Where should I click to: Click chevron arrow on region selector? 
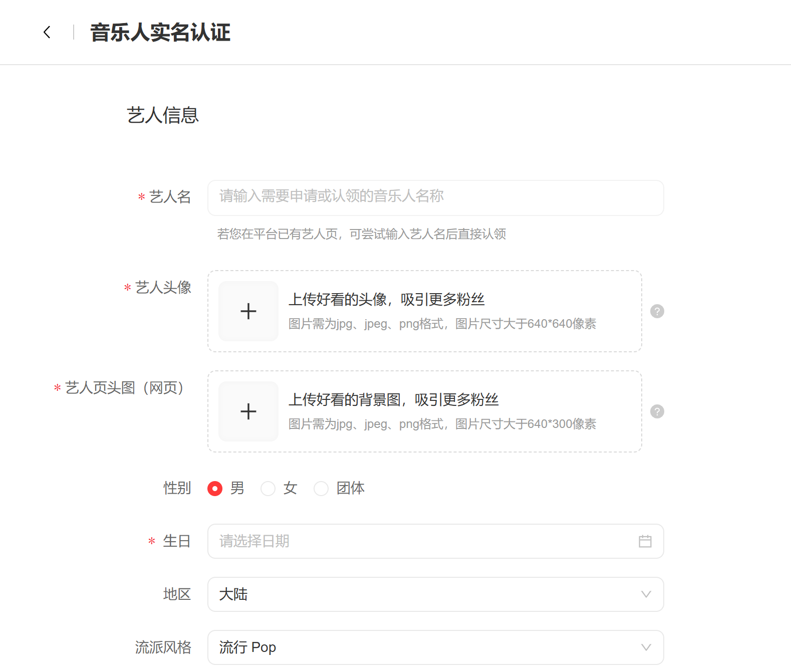(646, 594)
